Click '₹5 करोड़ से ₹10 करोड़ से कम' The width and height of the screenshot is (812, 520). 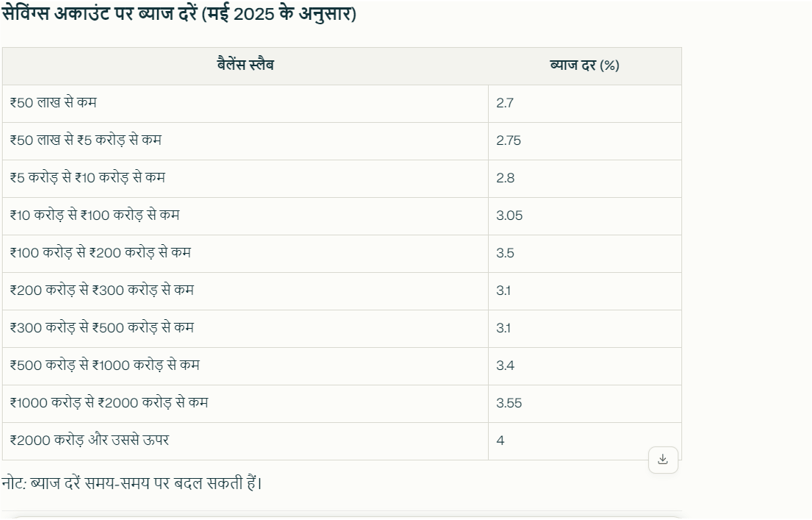[88, 178]
